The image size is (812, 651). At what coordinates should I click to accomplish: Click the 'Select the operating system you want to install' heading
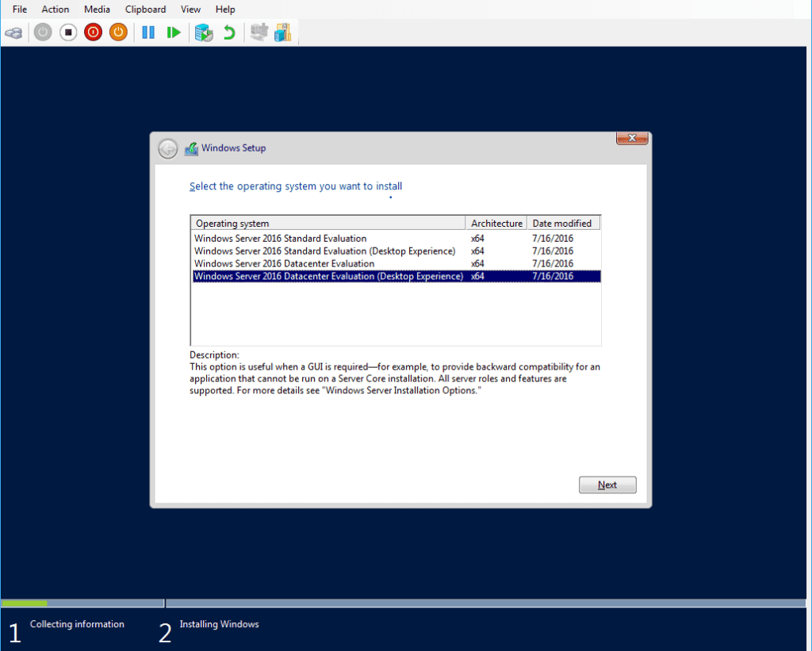[x=296, y=186]
